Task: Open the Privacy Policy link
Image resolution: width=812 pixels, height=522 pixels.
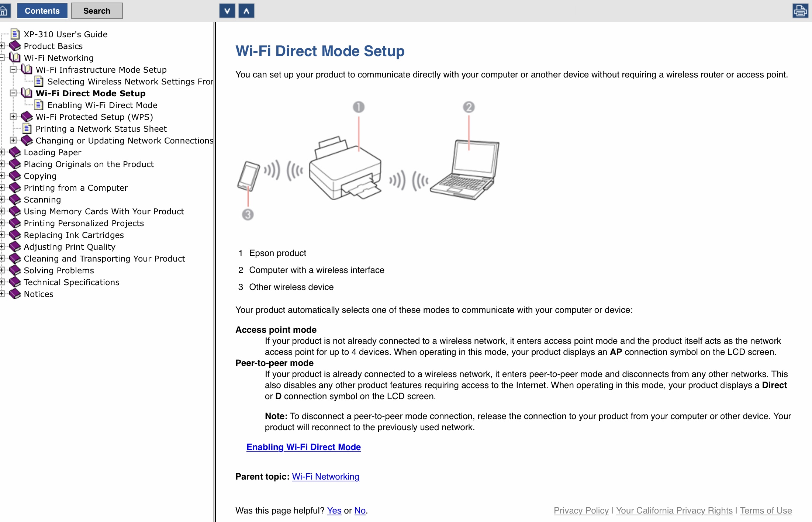Action: point(581,510)
